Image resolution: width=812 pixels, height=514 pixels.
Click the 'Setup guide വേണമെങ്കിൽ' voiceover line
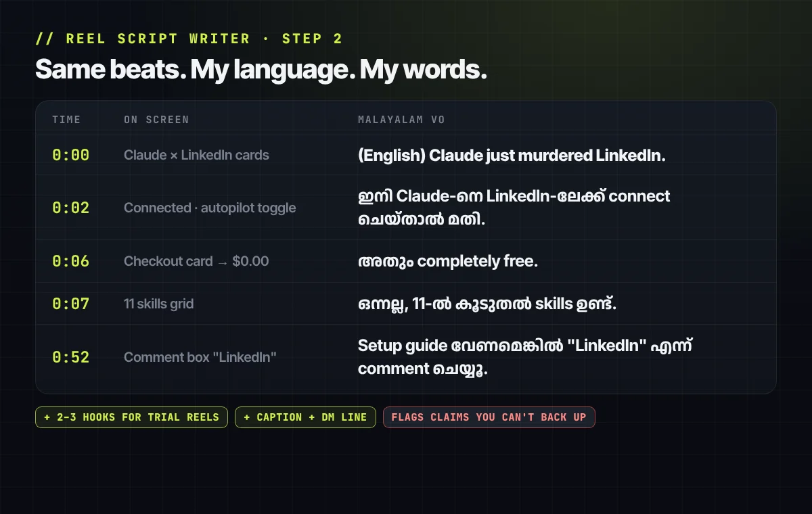pyautogui.click(x=525, y=357)
